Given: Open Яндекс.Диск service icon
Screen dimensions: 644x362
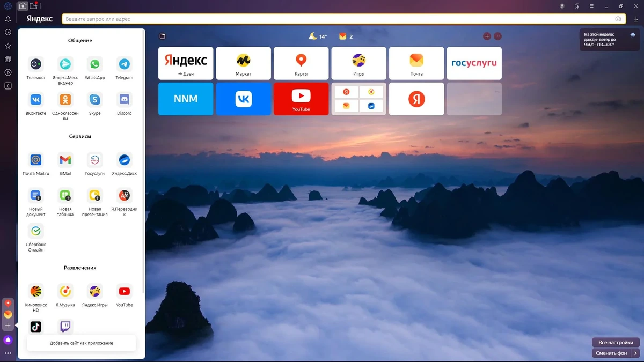Looking at the screenshot, I should click(x=125, y=160).
